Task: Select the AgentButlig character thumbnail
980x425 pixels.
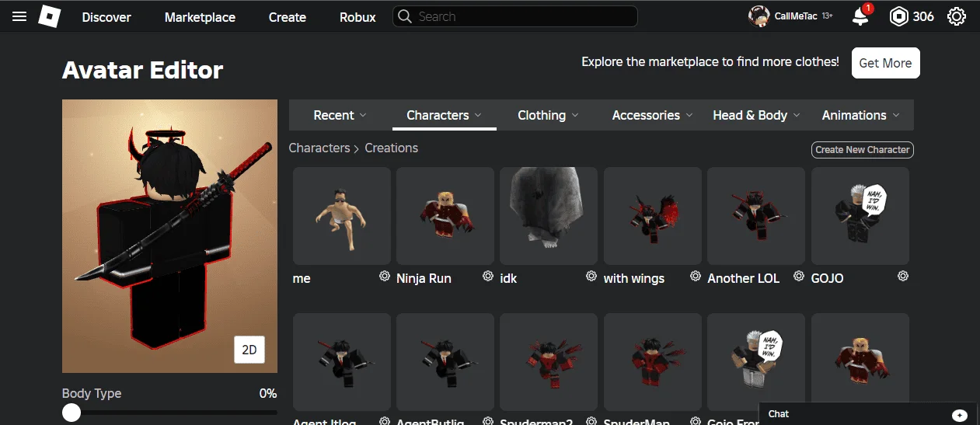Action: 445,362
